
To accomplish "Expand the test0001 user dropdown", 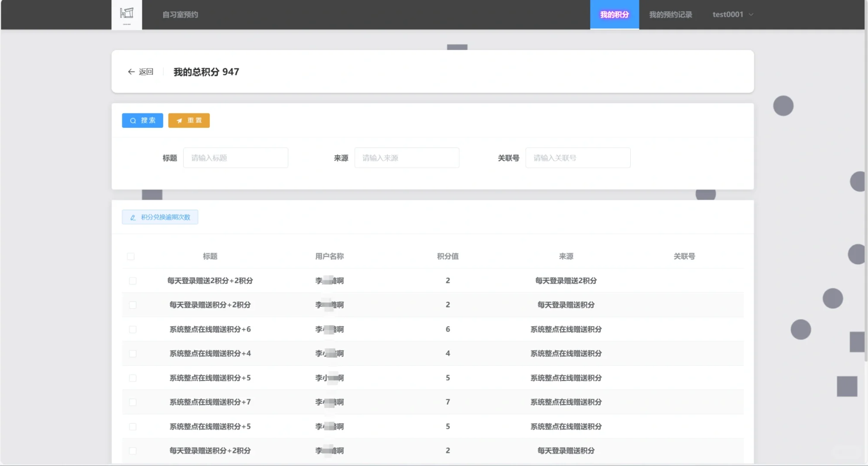I will [x=733, y=14].
